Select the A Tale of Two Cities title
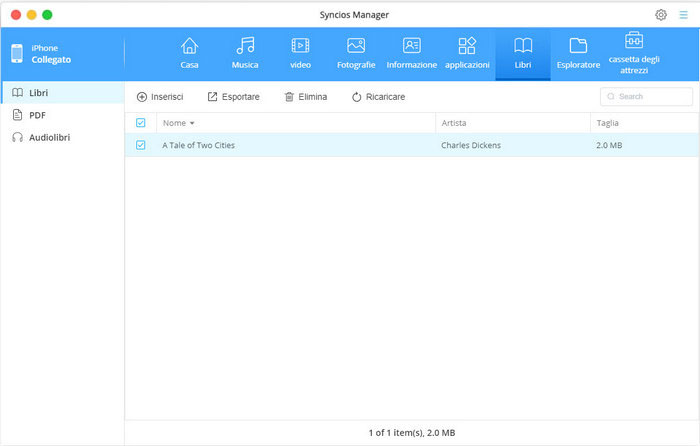Image resolution: width=700 pixels, height=446 pixels. pos(198,145)
